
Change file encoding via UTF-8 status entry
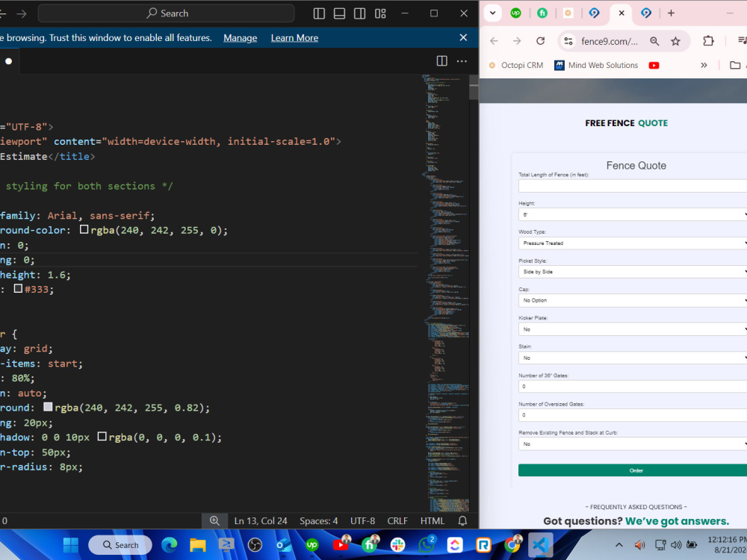pyautogui.click(x=362, y=521)
